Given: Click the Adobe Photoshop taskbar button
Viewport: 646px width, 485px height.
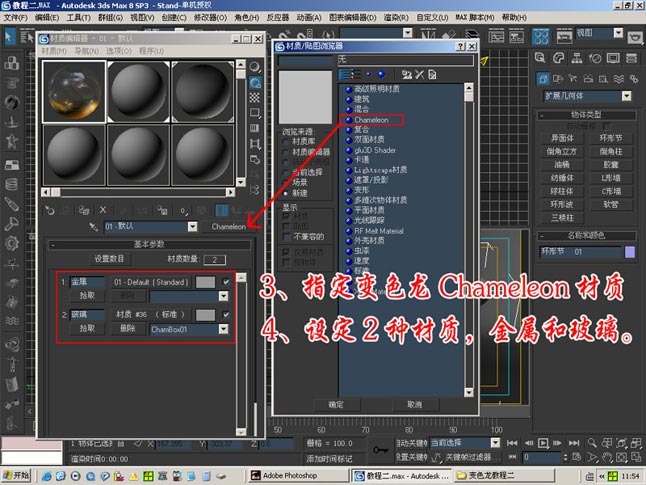Looking at the screenshot, I should (299, 476).
